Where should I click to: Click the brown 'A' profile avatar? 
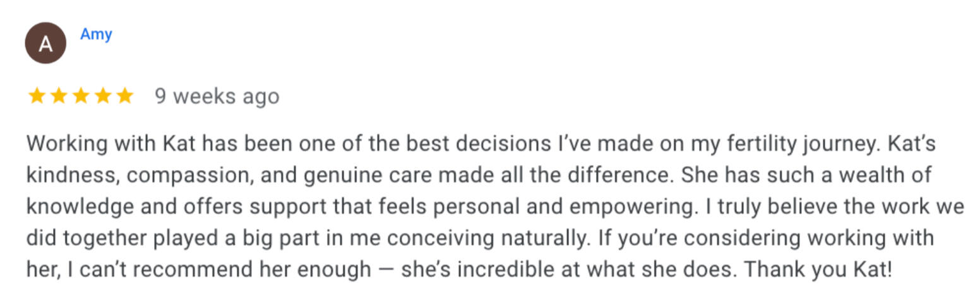click(45, 43)
